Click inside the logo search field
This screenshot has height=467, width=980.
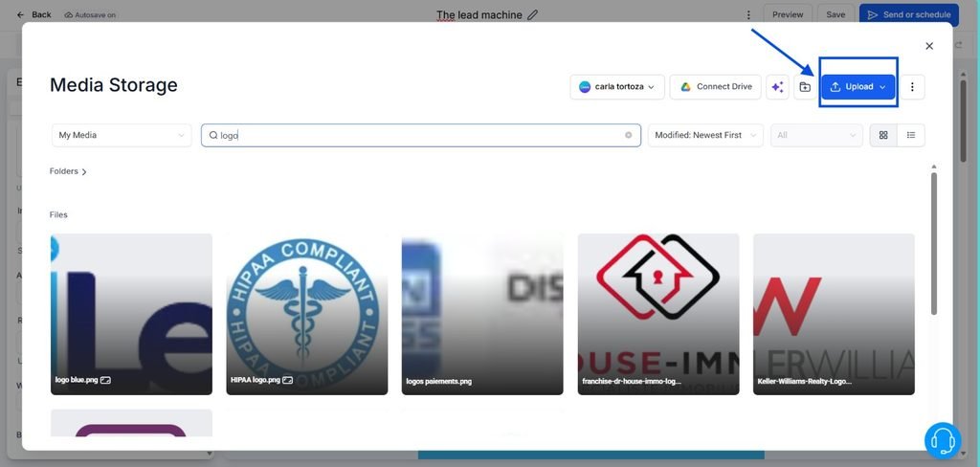421,135
